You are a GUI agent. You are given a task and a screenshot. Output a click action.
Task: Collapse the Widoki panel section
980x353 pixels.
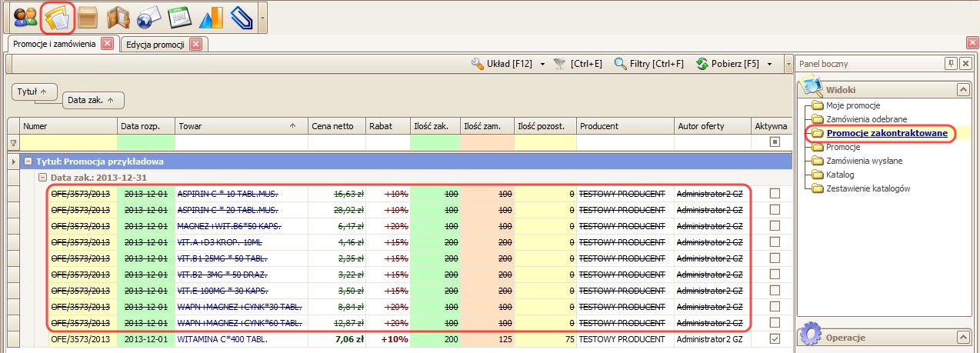962,90
